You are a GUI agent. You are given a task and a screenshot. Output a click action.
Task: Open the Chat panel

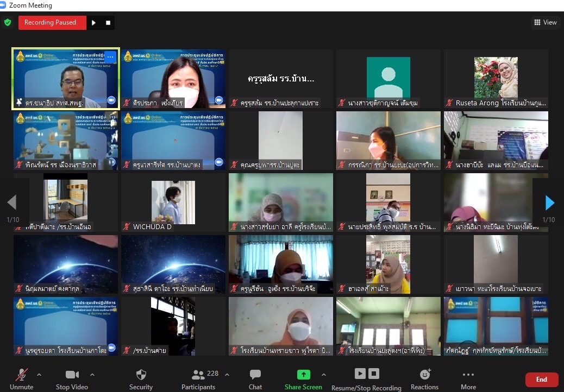coord(255,375)
